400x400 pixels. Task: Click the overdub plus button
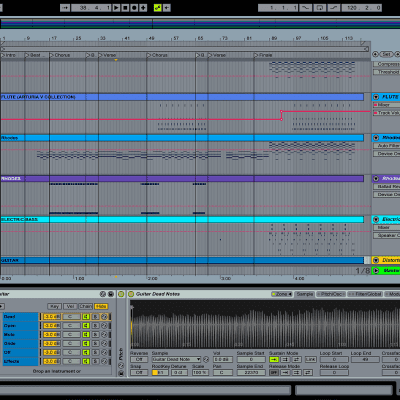143,8
